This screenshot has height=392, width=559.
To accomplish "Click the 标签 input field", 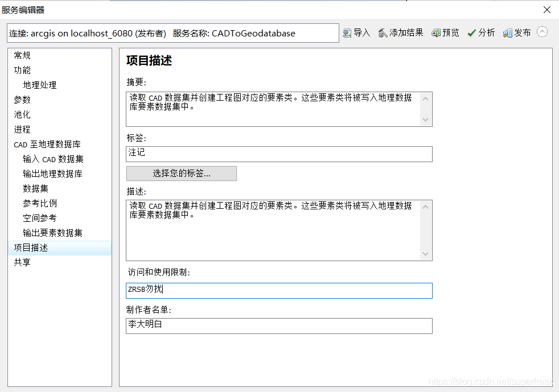I will (279, 154).
